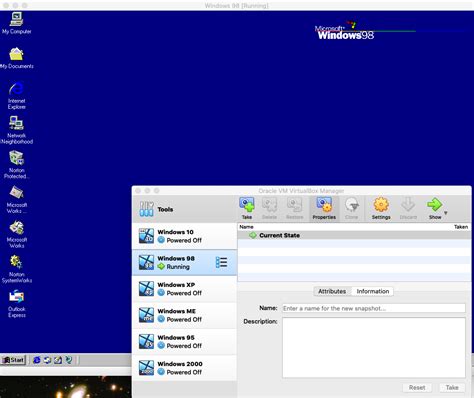This screenshot has width=474, height=398.
Task: Select the Windows ME virtual machine
Action: coord(184,315)
